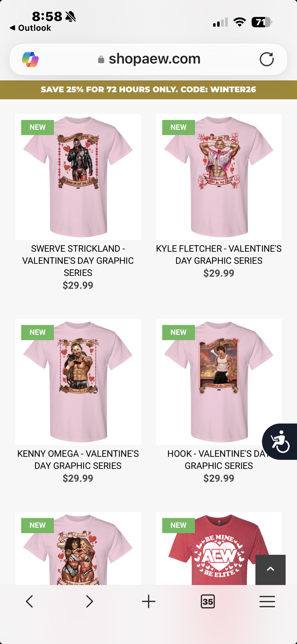
Task: Open a new tab with plus icon
Action: [148, 601]
